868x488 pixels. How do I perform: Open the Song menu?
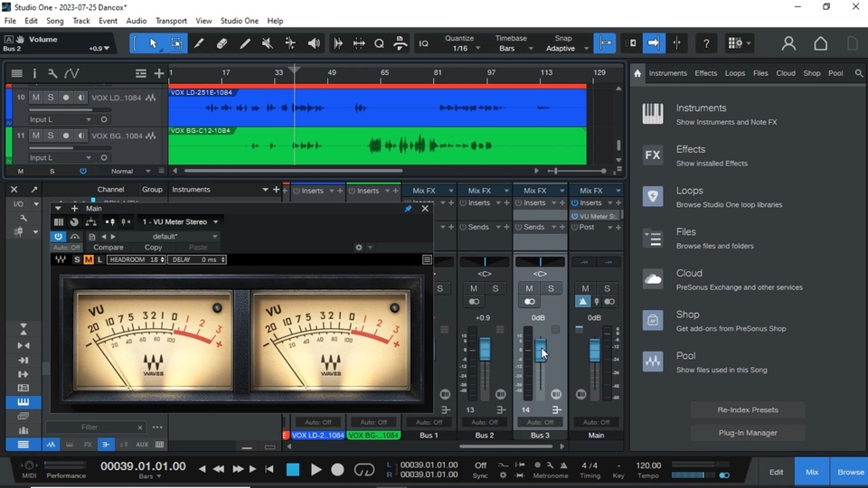(55, 21)
